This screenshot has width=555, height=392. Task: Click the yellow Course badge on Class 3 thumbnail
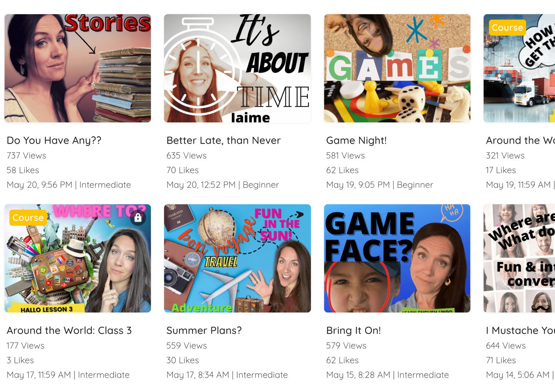click(28, 218)
